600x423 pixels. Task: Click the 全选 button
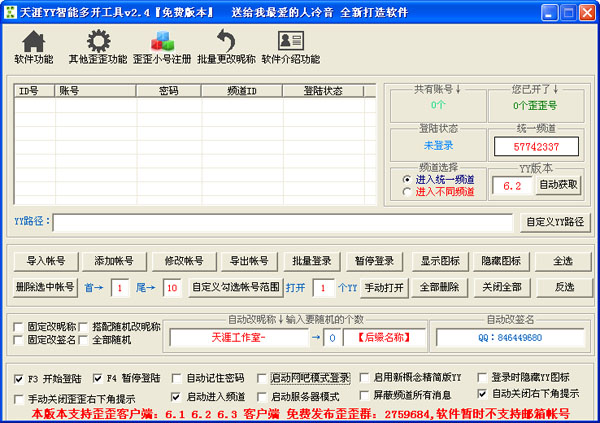563,261
